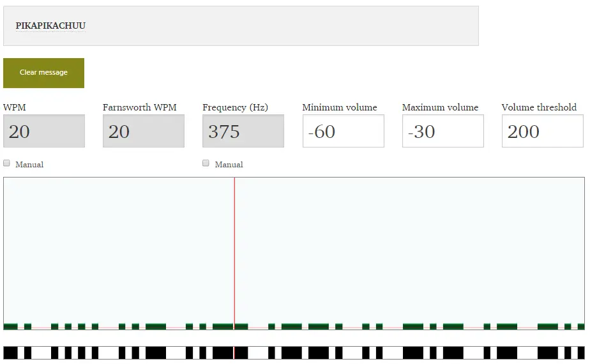Click the WPM value field
Viewport: 590px width, 364px height.
(43, 132)
